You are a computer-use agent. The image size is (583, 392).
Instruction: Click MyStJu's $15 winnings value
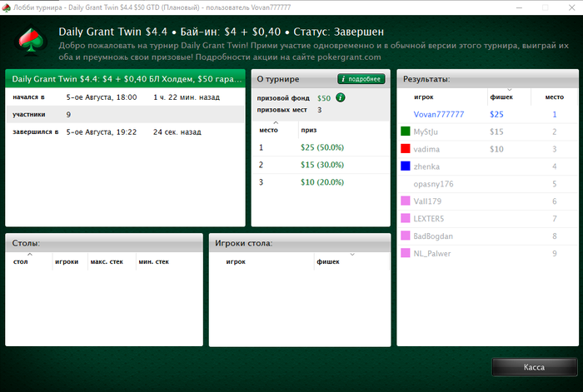pyautogui.click(x=496, y=131)
